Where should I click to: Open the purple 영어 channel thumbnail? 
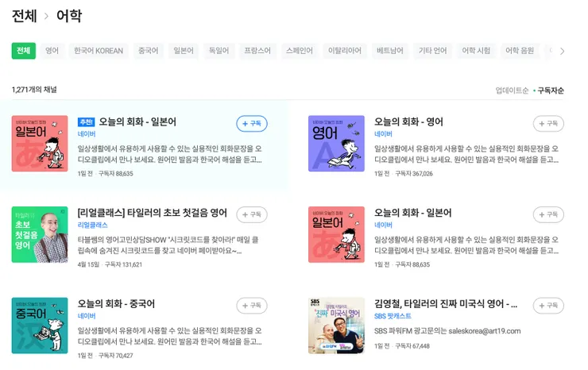coord(336,144)
